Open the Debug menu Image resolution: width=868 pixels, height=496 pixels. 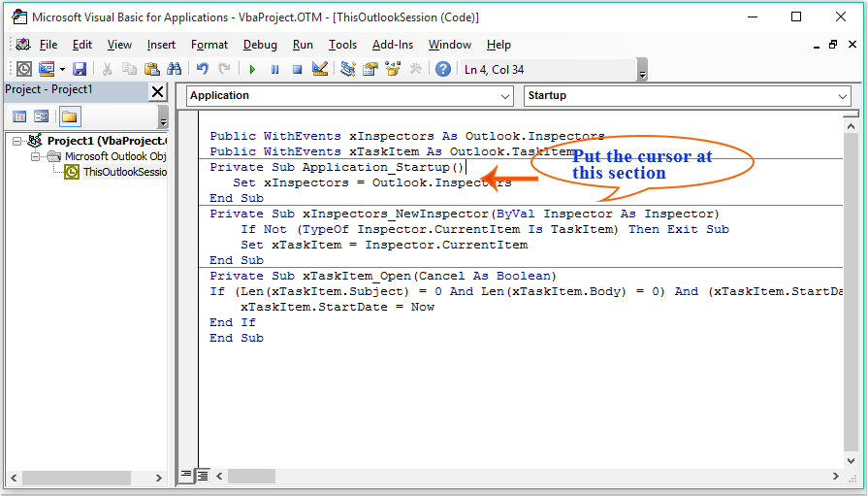click(x=260, y=45)
